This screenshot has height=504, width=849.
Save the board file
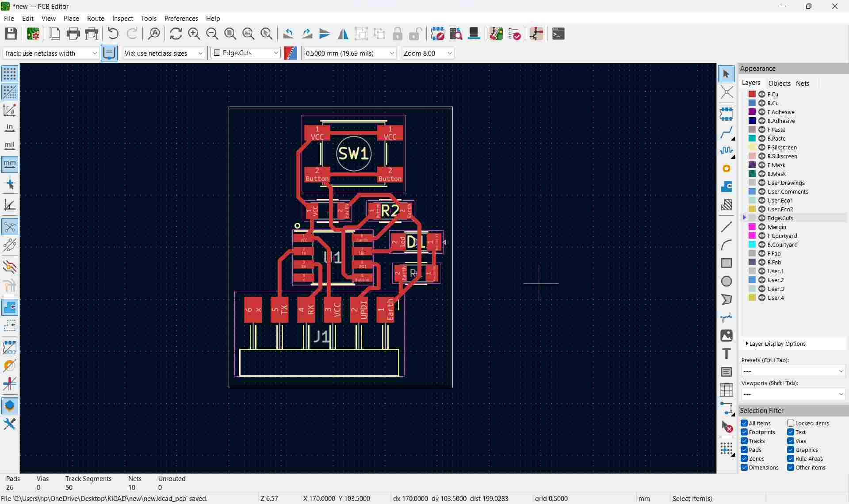pos(11,34)
